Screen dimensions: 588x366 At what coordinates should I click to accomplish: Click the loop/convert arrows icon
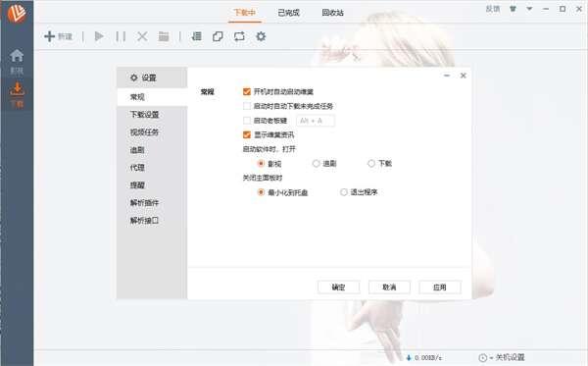(x=239, y=36)
